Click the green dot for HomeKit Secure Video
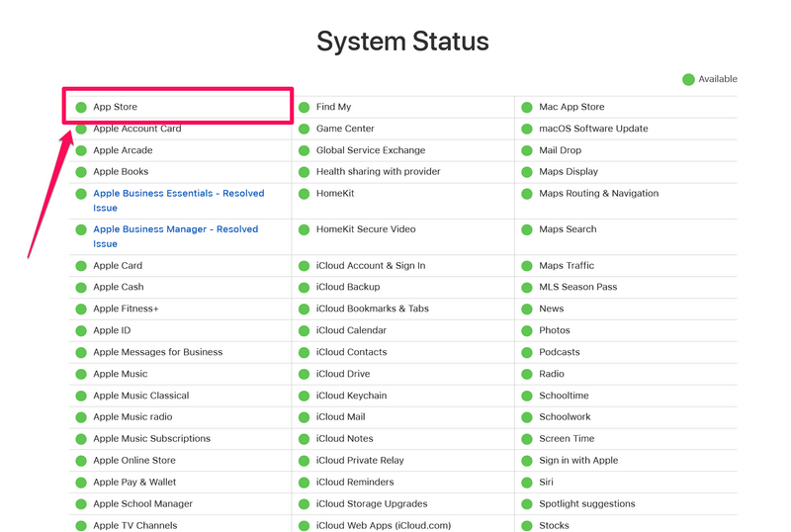Screen dimensions: 791x532 [305, 229]
